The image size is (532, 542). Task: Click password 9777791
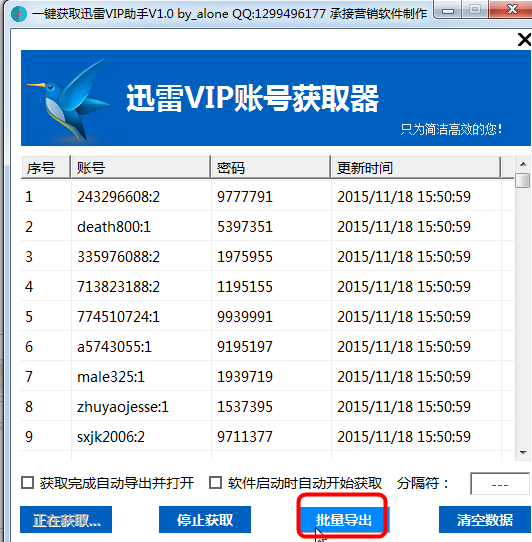click(x=245, y=197)
